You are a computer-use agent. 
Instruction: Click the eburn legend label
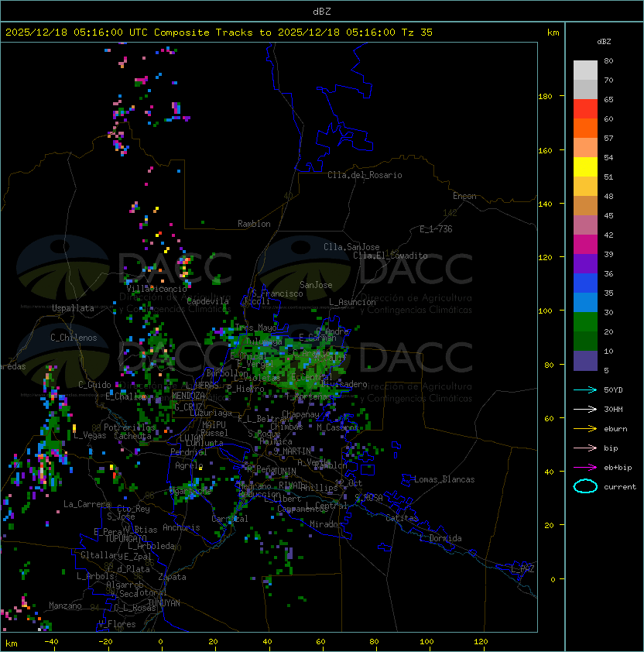point(615,429)
